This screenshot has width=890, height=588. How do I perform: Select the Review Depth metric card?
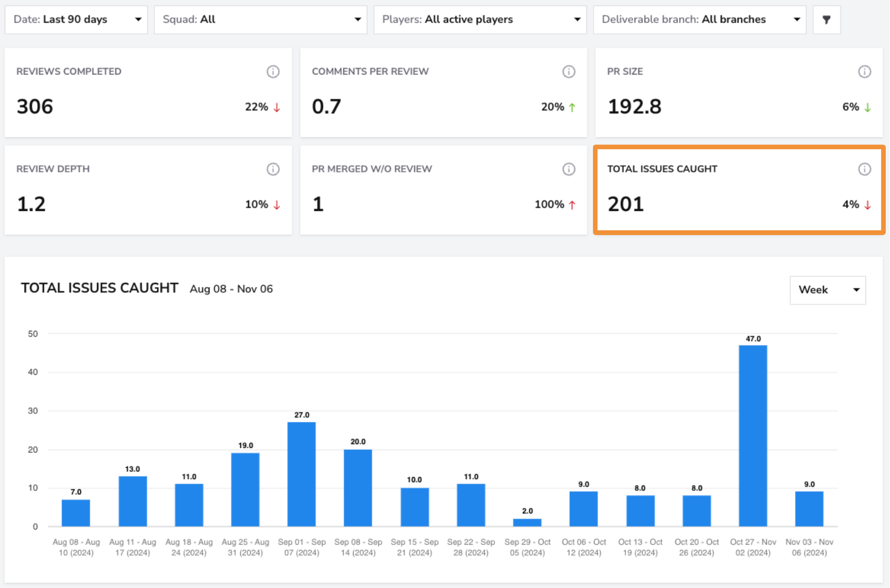coord(148,190)
